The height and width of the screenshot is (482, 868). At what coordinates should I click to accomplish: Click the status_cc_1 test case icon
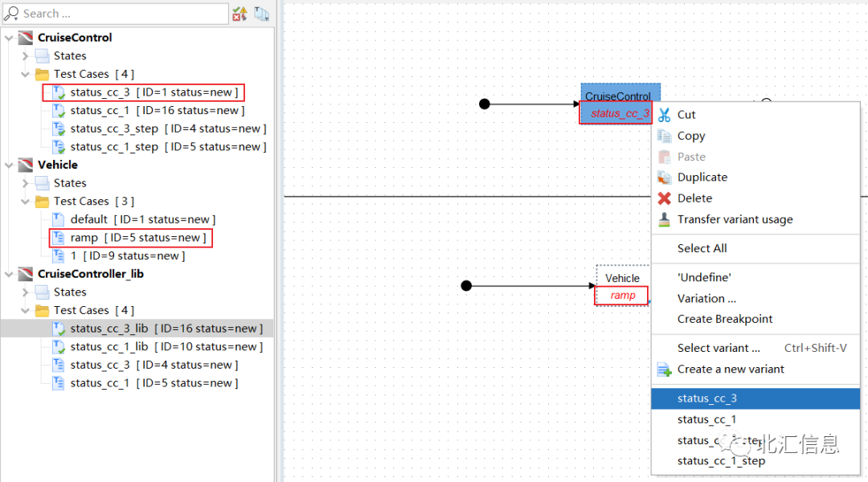coord(58,110)
